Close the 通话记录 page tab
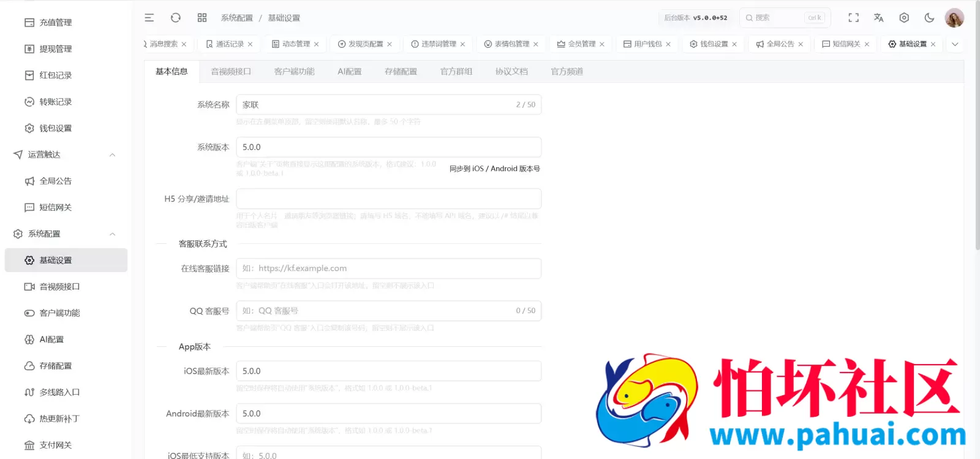Screen dimensions: 980x459 click(250, 44)
